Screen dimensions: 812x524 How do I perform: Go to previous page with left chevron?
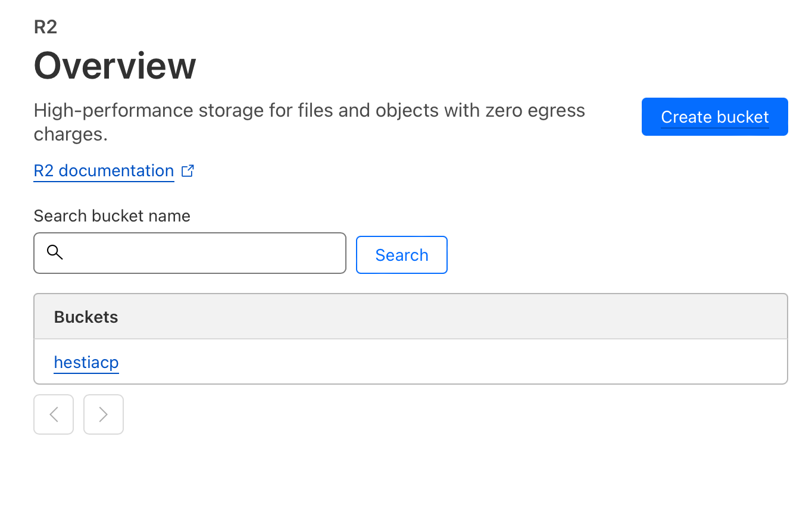coord(54,414)
